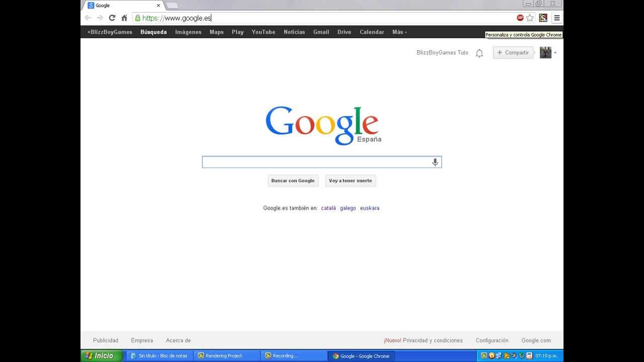Click the BlizzBoyGames Tuto account name
This screenshot has width=644, height=362.
(x=442, y=53)
